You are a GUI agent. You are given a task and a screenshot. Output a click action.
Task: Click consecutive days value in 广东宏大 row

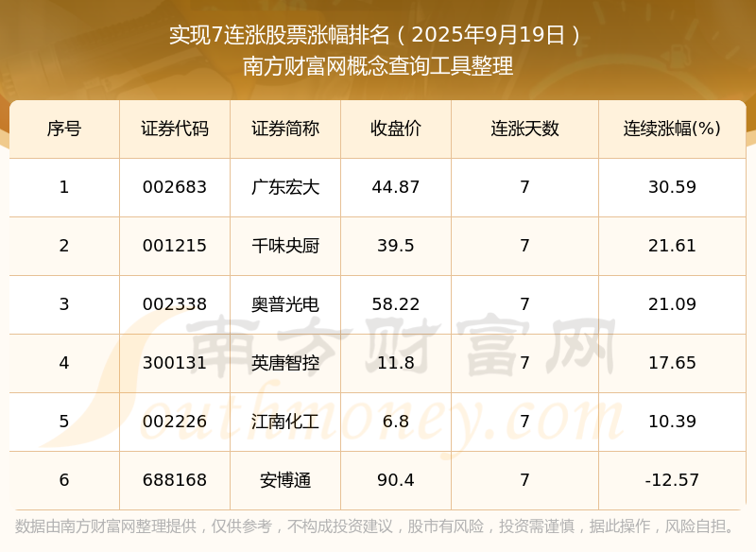[x=524, y=187]
